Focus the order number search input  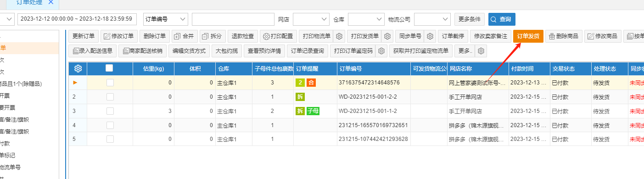233,19
